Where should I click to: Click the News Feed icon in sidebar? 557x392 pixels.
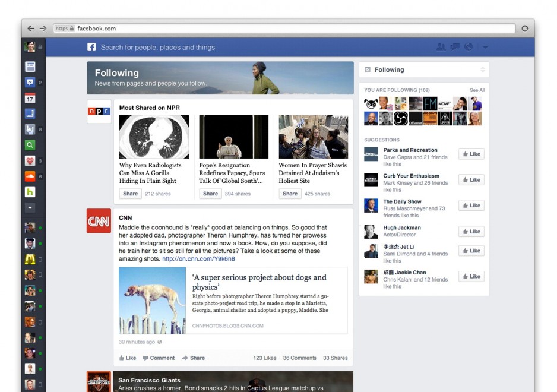[30, 67]
